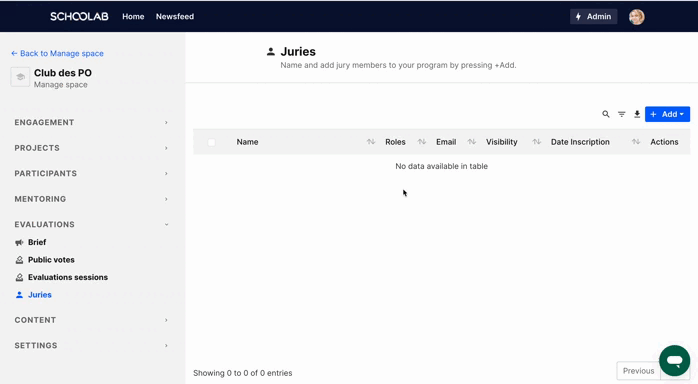Sort the table by the Visibility column arrows
Screen dimensions: 698x384
[536, 142]
